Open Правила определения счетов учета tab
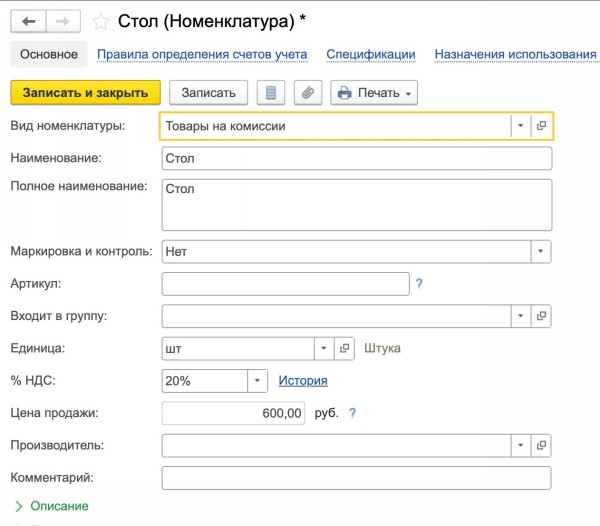This screenshot has width=600, height=526. (202, 54)
